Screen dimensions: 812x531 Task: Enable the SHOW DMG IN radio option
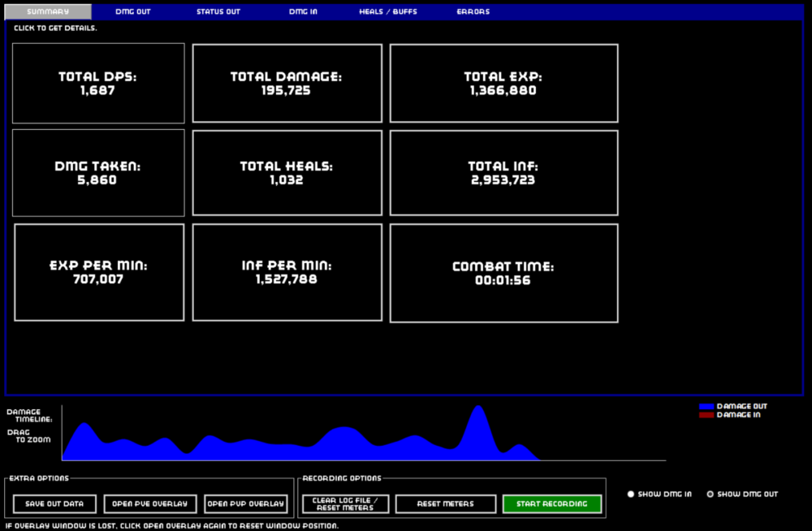(632, 494)
